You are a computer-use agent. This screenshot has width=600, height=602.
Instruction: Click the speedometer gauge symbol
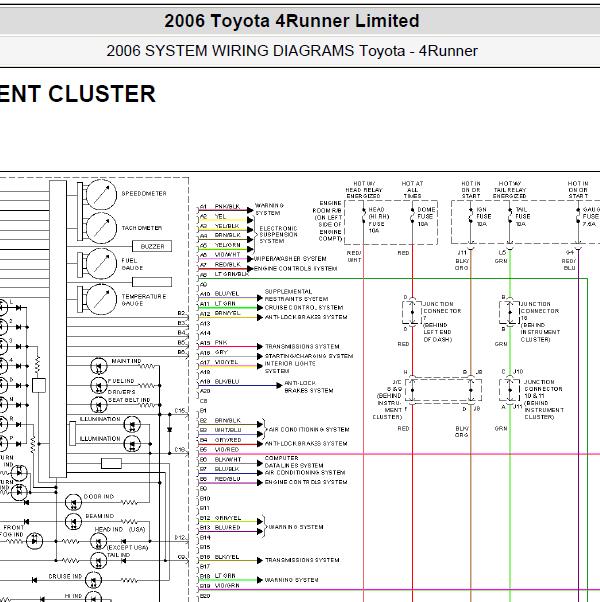pos(101,194)
